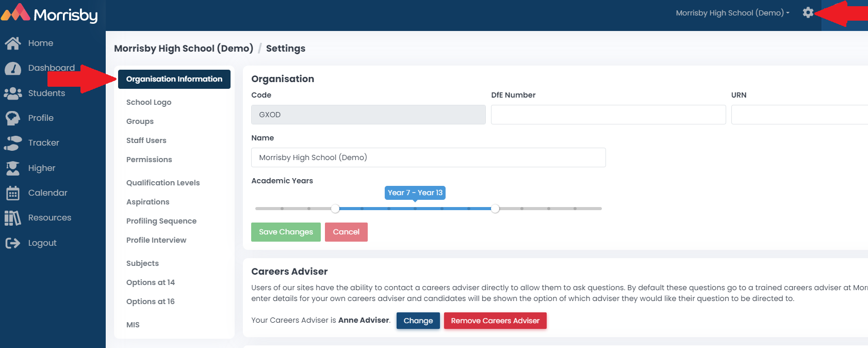
Task: Open School Logo settings
Action: (149, 102)
